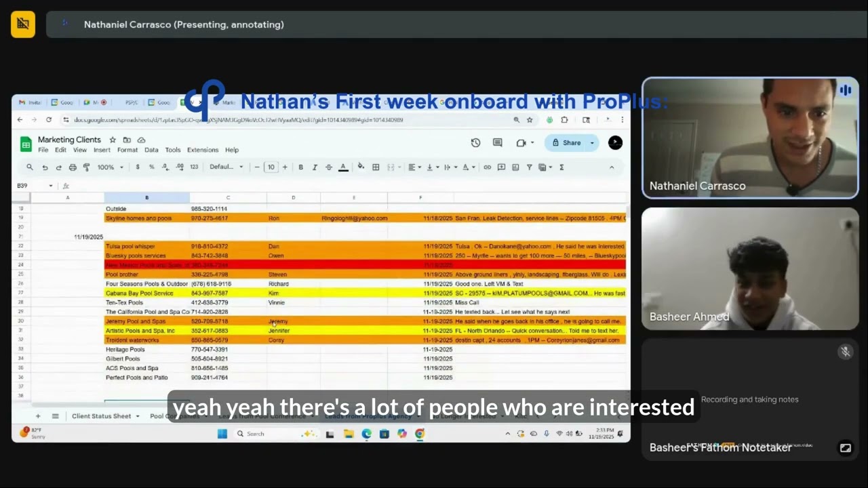The image size is (868, 488).
Task: Insert a chart from the toolbar
Action: 515,167
